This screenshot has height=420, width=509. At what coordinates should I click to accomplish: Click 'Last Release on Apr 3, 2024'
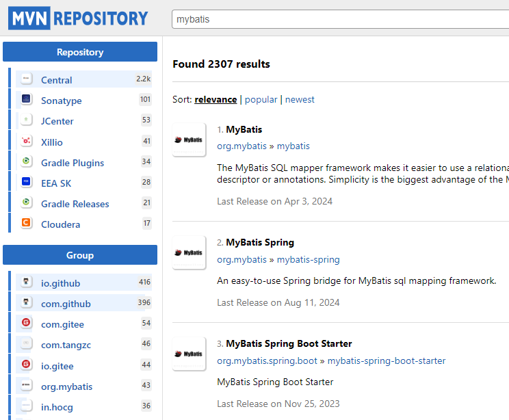coord(274,202)
